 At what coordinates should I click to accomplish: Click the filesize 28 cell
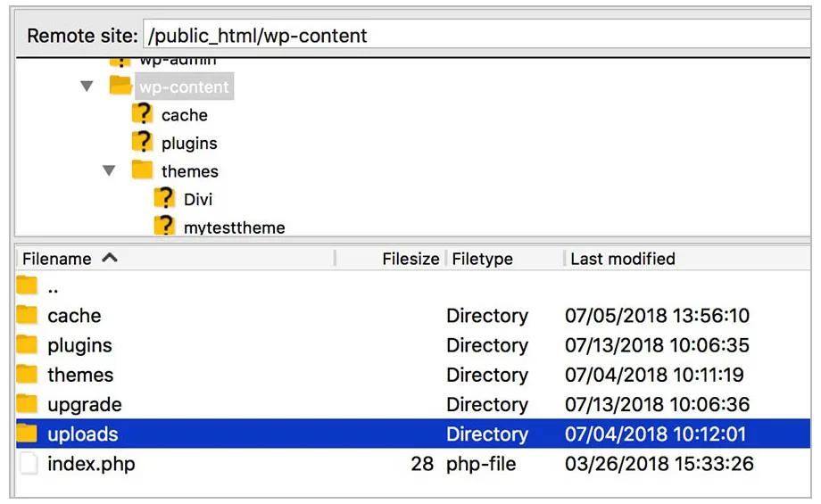[x=422, y=464]
